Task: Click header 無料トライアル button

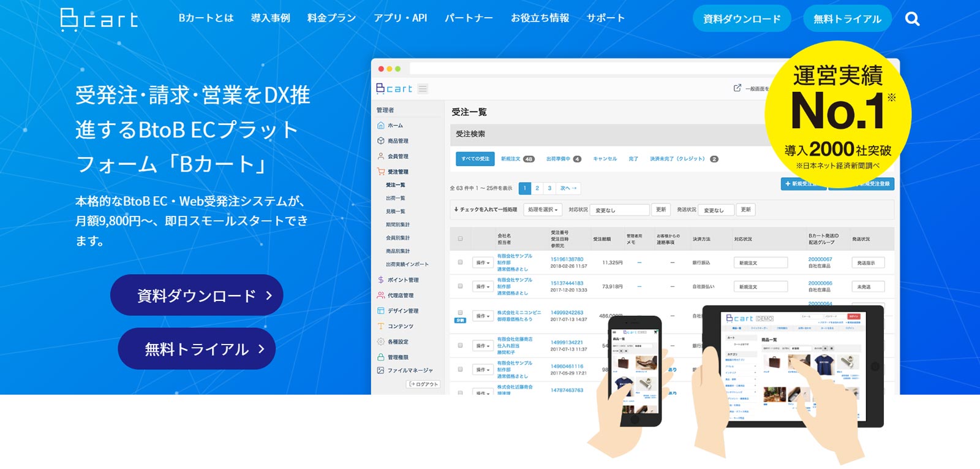Action: click(x=847, y=19)
